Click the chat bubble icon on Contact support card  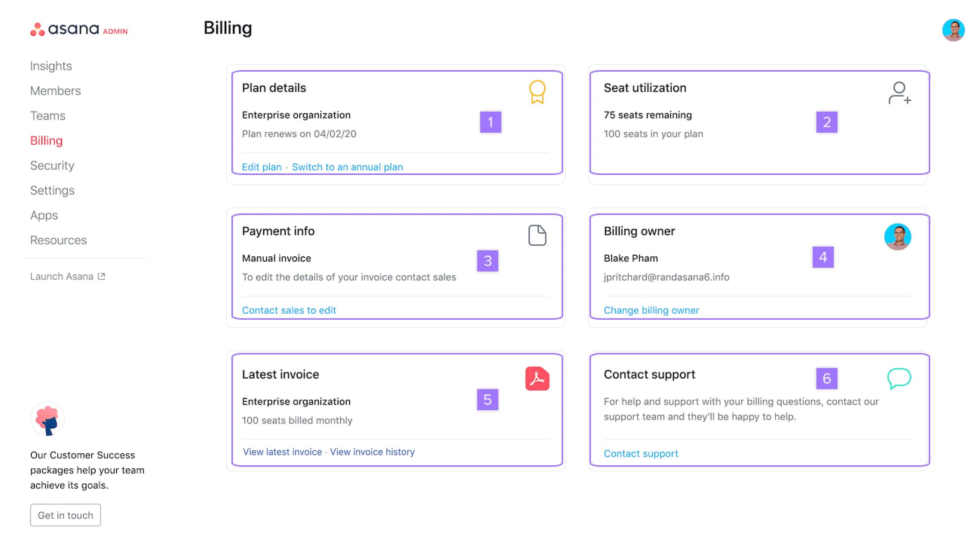coord(899,379)
